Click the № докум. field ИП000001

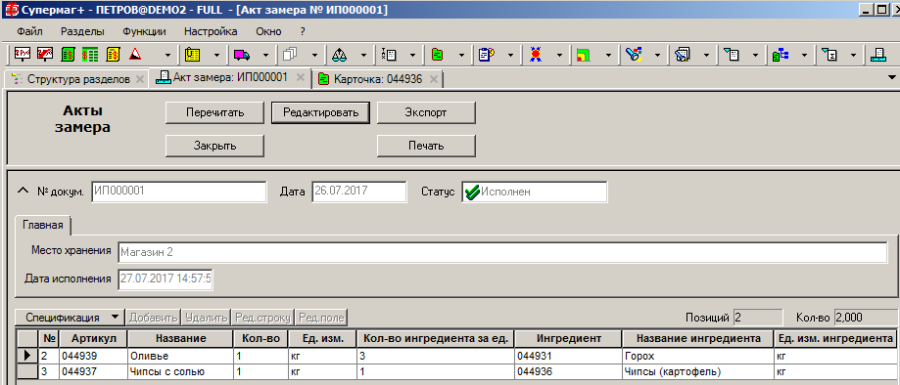[x=179, y=192]
